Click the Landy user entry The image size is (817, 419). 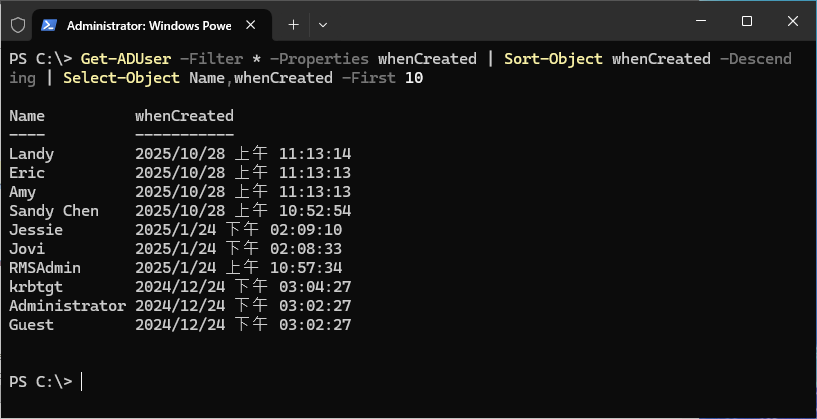coord(32,154)
